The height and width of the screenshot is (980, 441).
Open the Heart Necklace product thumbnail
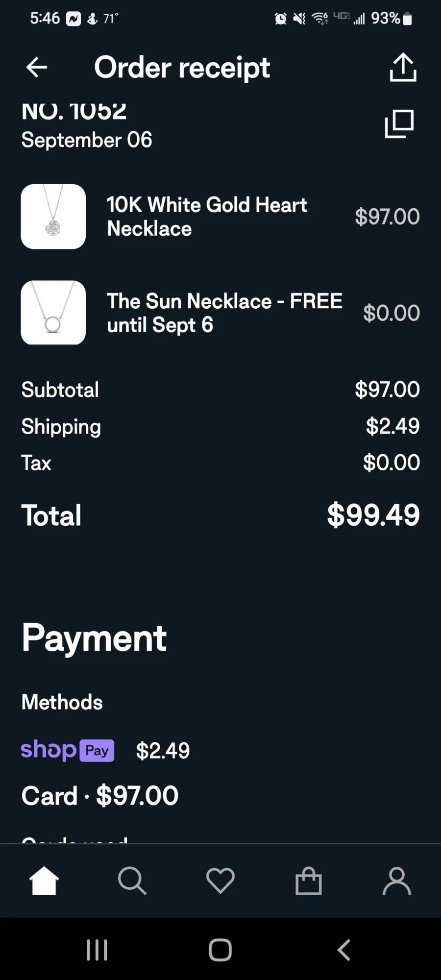click(x=53, y=217)
